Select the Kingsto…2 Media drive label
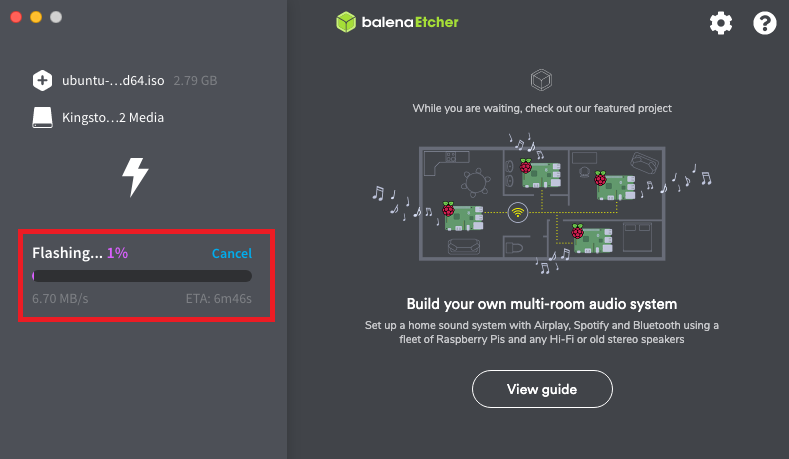The width and height of the screenshot is (789, 459). 113,118
